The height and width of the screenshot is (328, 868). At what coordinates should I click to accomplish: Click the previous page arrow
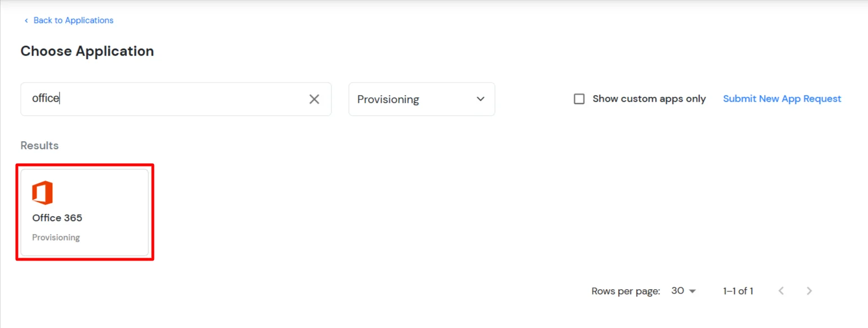coord(781,291)
